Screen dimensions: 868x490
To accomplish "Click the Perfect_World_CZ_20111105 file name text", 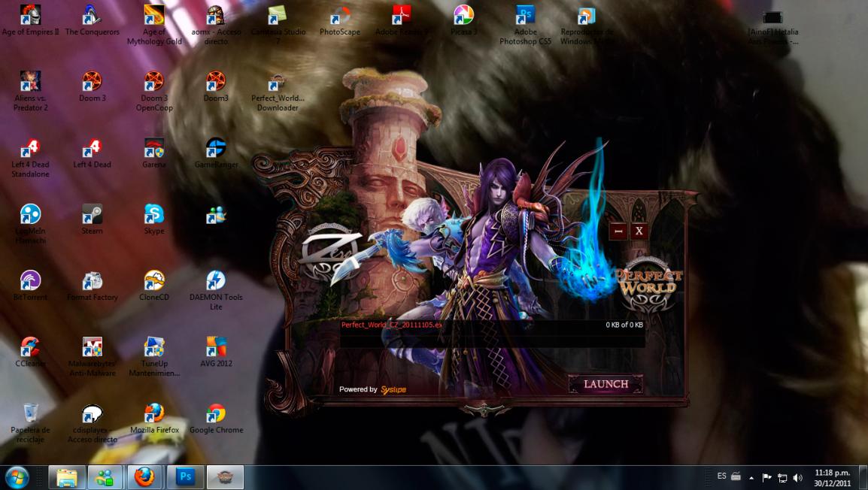I will 392,325.
